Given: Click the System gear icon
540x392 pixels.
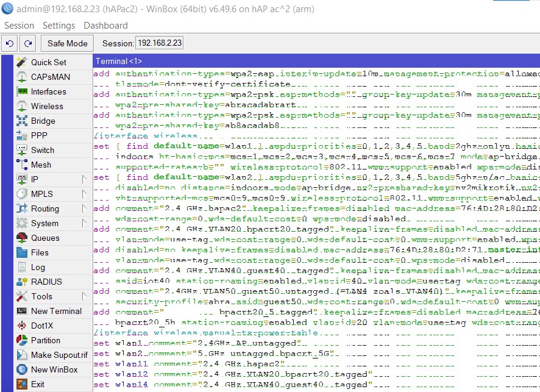Looking at the screenshot, I should pyautogui.click(x=22, y=223).
